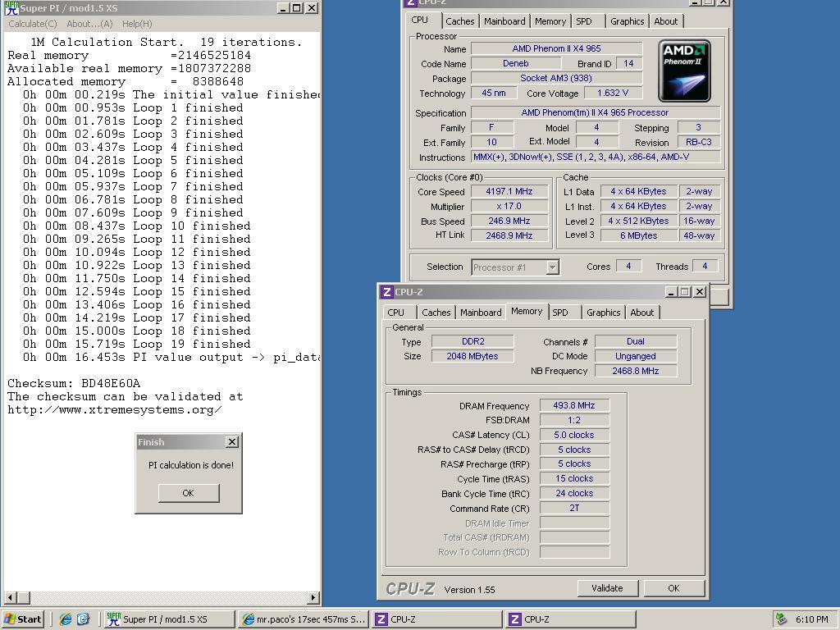Image resolution: width=840 pixels, height=630 pixels.
Task: Click the 6:10 PM taskbar clock
Action: (811, 619)
